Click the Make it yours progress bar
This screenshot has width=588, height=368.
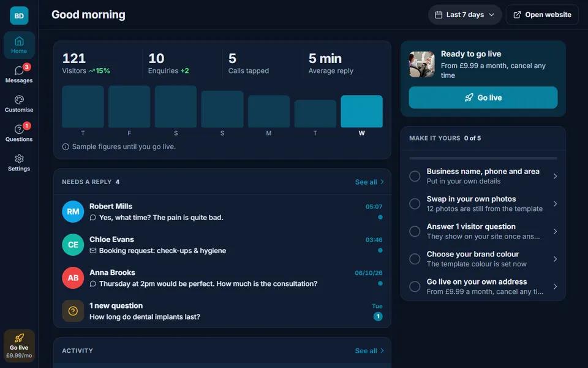point(483,158)
